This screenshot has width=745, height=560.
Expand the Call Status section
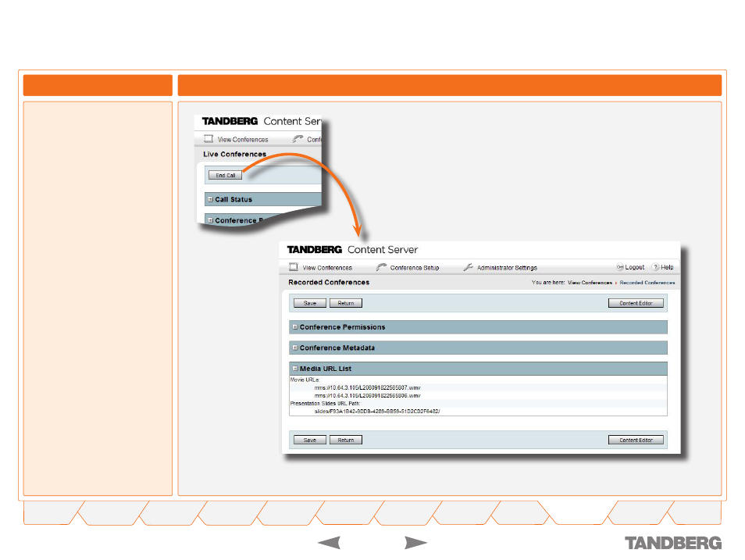[211, 199]
